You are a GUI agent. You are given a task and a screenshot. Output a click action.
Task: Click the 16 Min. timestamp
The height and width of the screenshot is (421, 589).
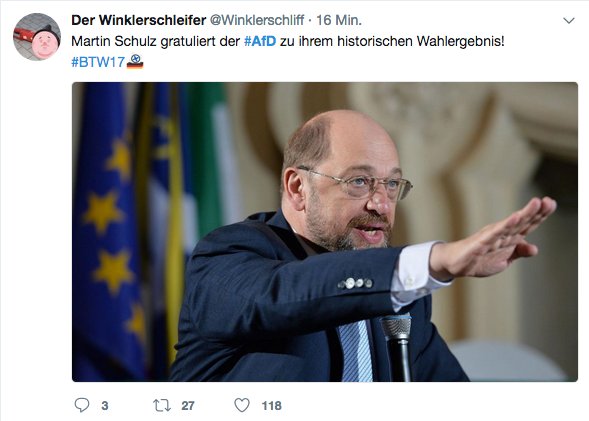click(x=339, y=20)
